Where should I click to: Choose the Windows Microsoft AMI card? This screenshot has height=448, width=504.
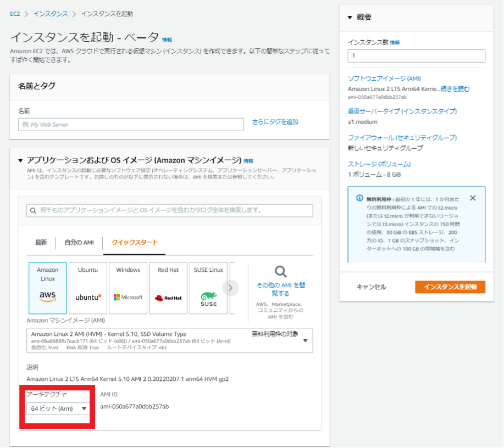point(128,288)
